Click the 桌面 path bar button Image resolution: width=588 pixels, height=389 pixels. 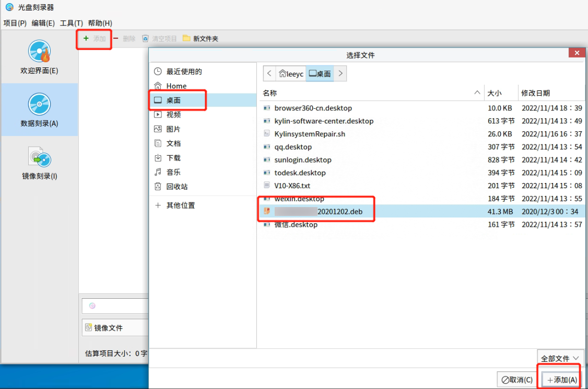pyautogui.click(x=320, y=74)
